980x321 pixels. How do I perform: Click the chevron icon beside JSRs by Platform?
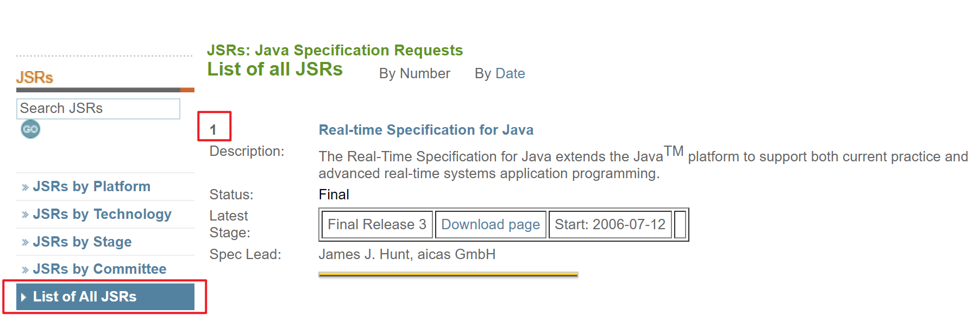(25, 187)
